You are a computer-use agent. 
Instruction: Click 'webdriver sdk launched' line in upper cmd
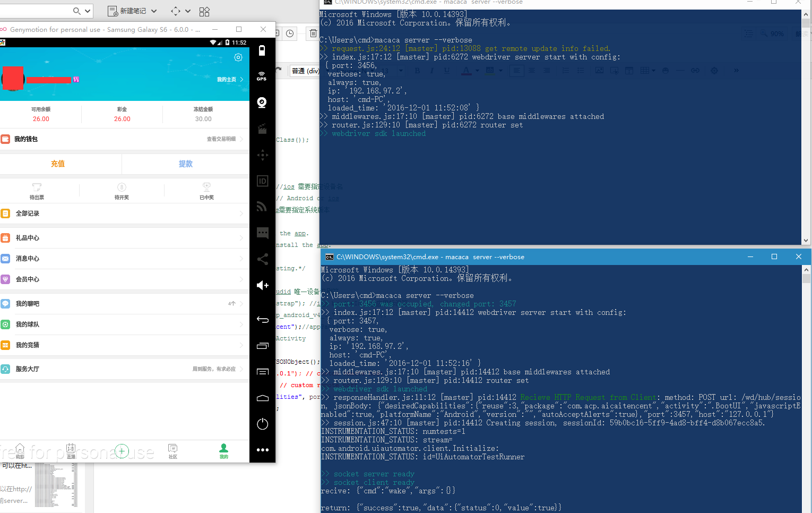378,133
